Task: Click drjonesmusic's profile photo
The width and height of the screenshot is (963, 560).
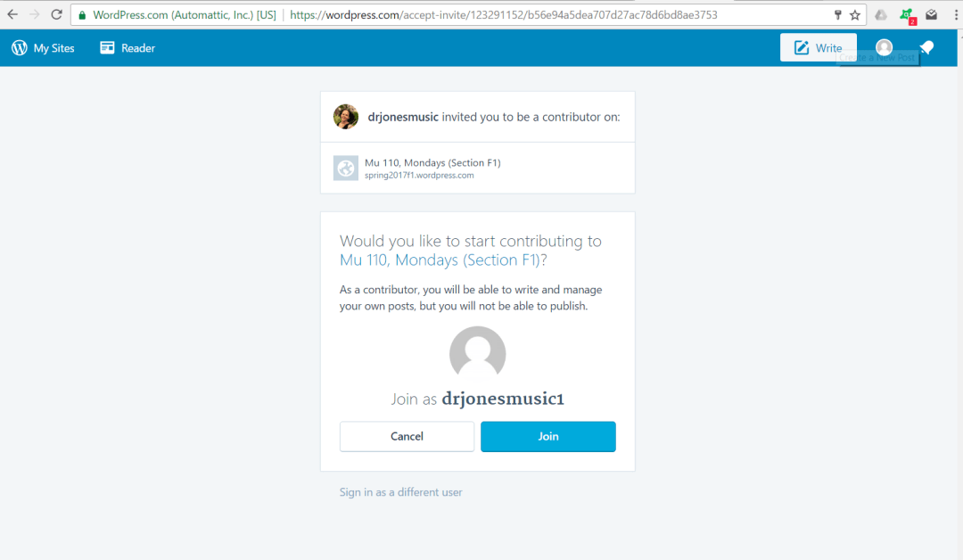Action: click(346, 117)
